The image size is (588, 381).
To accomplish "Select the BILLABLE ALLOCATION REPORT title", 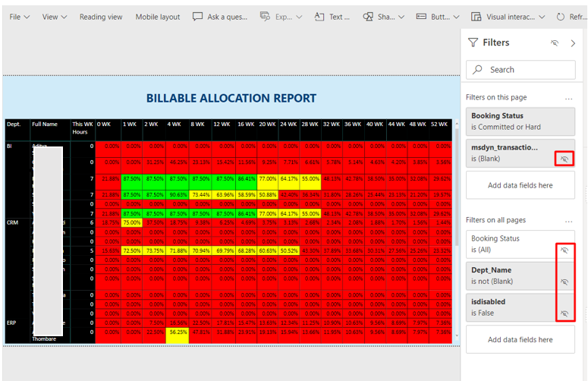I will pyautogui.click(x=231, y=98).
